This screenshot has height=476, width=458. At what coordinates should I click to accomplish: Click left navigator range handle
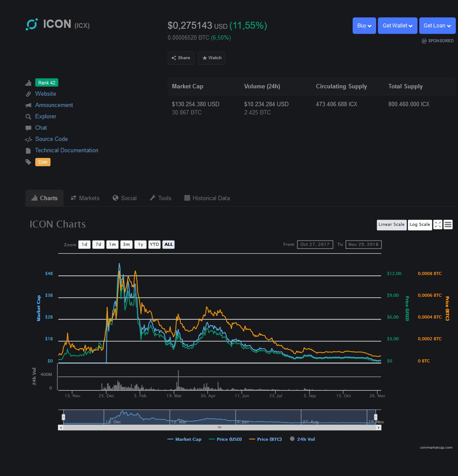pyautogui.click(x=64, y=417)
